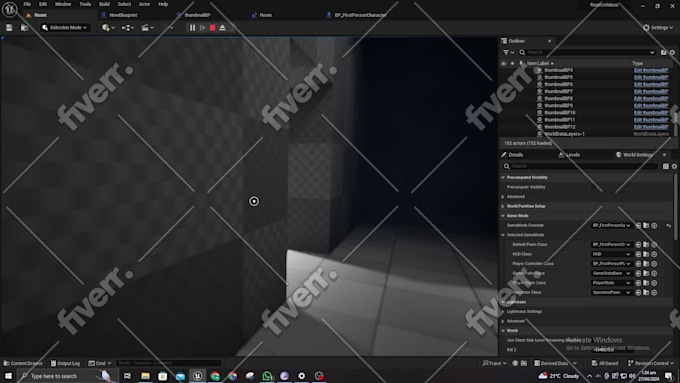Toggle the Outliner visibility eye column header
This screenshot has width=680, height=383.
(x=503, y=63)
